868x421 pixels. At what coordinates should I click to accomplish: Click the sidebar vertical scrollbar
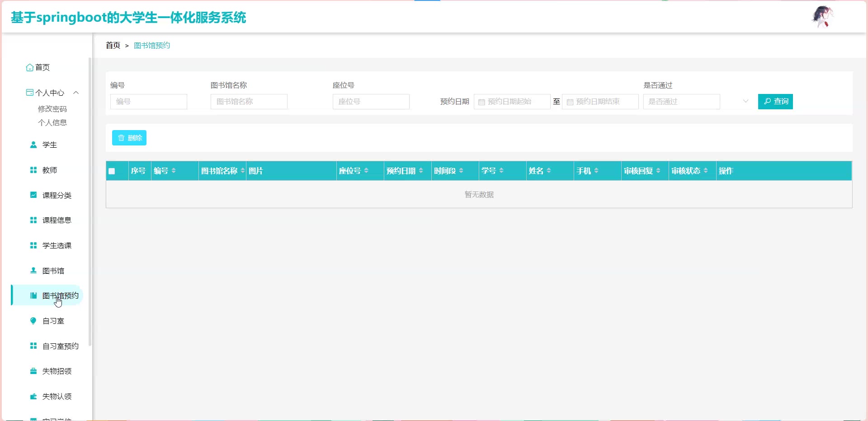(x=90, y=203)
